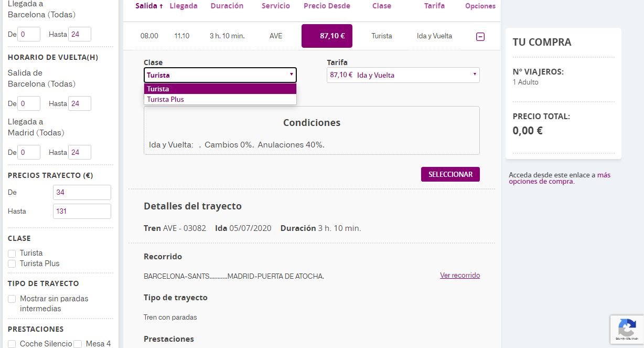Check the Turista Plus class filter
This screenshot has width=644, height=348.
click(x=12, y=264)
